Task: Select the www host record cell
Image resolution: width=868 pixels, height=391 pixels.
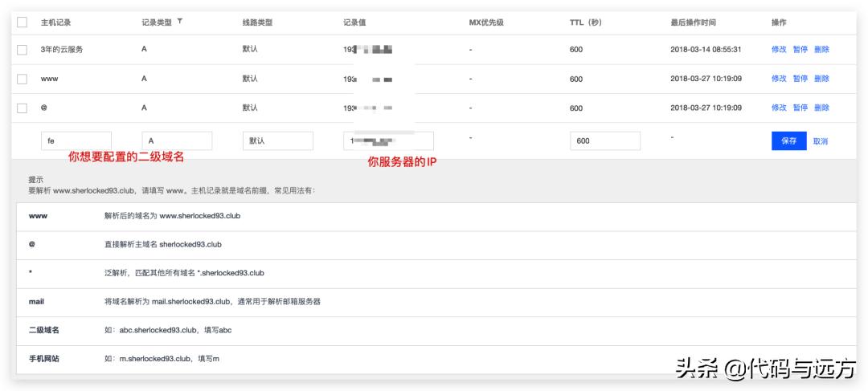Action: pos(49,79)
